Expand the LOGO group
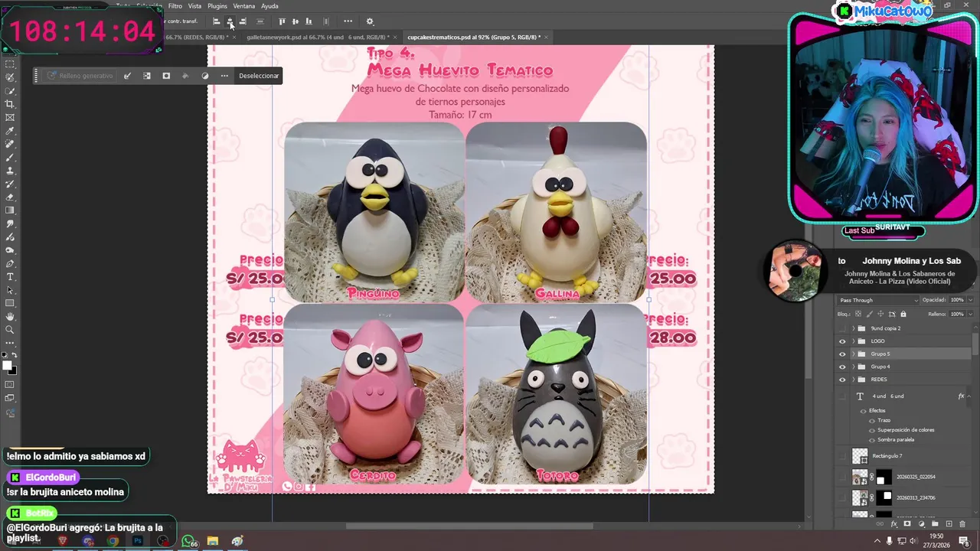Viewport: 980px width, 551px height. pyautogui.click(x=853, y=341)
